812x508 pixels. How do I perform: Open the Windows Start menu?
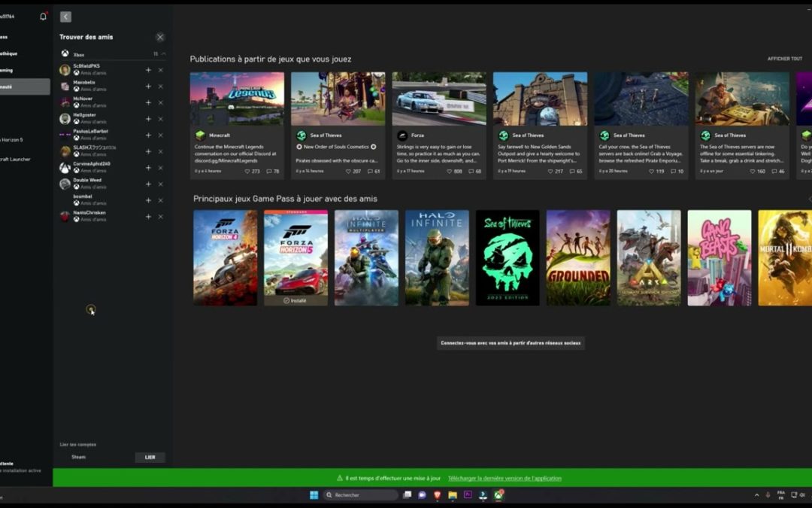tap(314, 495)
